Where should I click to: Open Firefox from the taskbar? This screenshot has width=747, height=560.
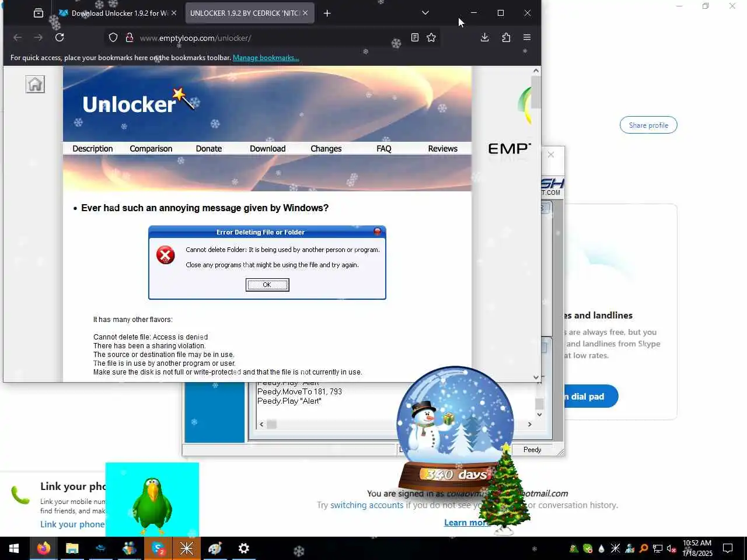tap(44, 548)
